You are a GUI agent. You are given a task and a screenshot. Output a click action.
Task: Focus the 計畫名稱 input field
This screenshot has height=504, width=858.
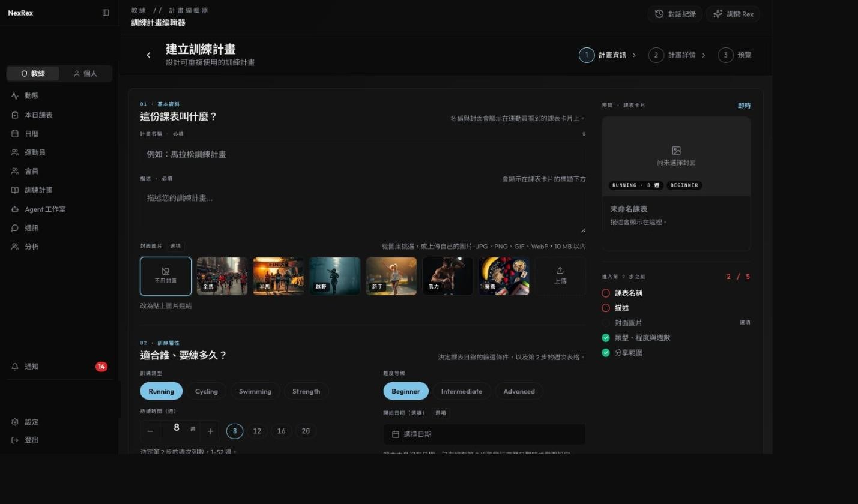tap(363, 154)
